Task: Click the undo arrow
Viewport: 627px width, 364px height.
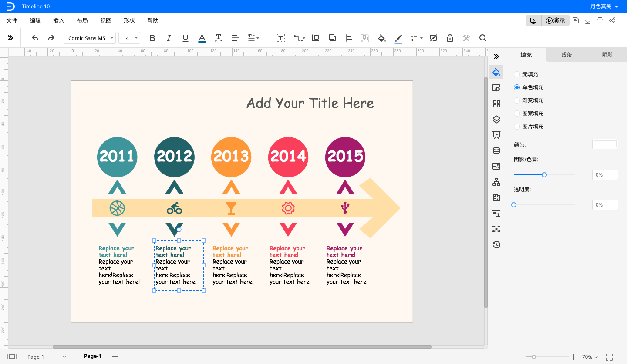Action: tap(35, 38)
